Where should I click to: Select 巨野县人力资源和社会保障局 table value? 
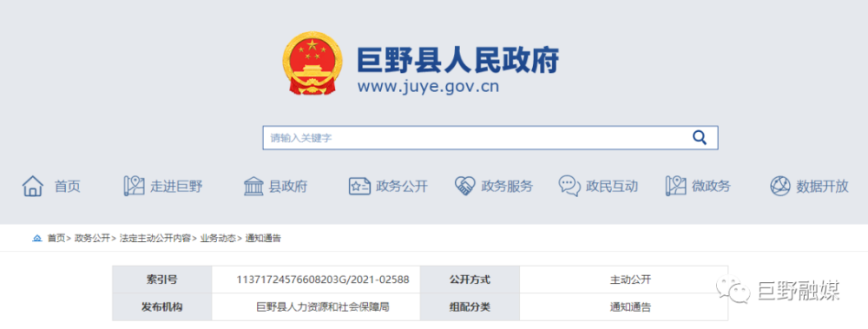tap(323, 306)
